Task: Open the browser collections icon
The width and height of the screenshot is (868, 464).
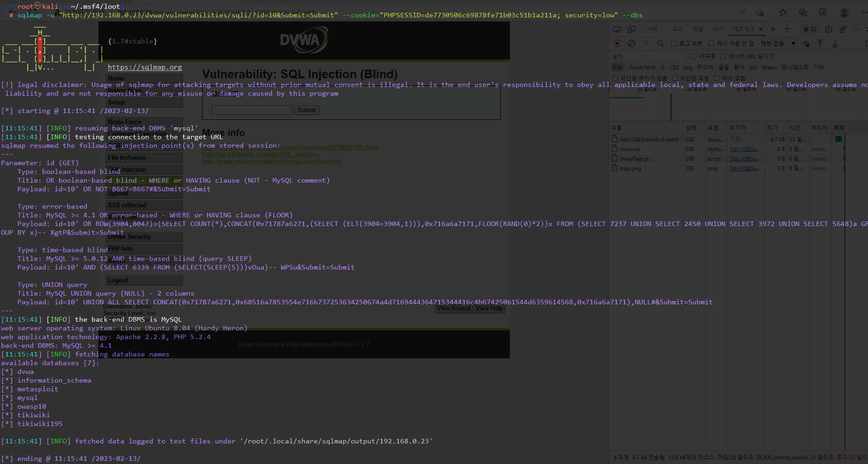Action: tap(803, 12)
